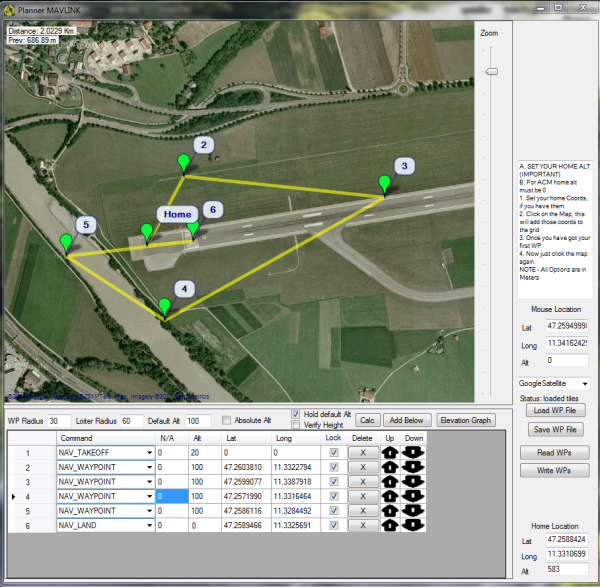
Task: Click Up arrow in waypoint row 3
Action: pos(390,482)
